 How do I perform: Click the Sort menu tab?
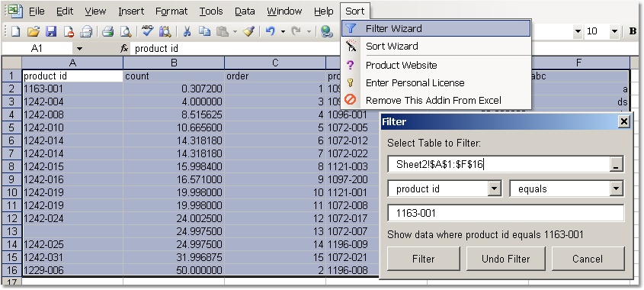[x=355, y=11]
